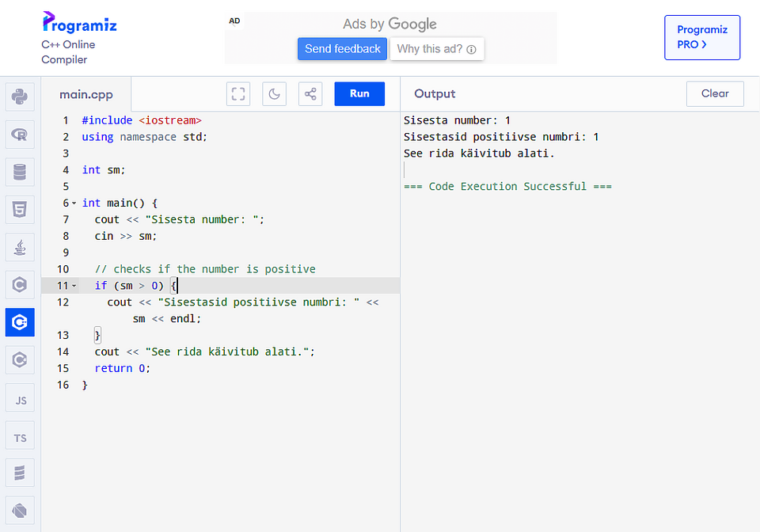Collapse the if statement fold on line 11
Viewport: 760px width, 532px height.
[72, 285]
